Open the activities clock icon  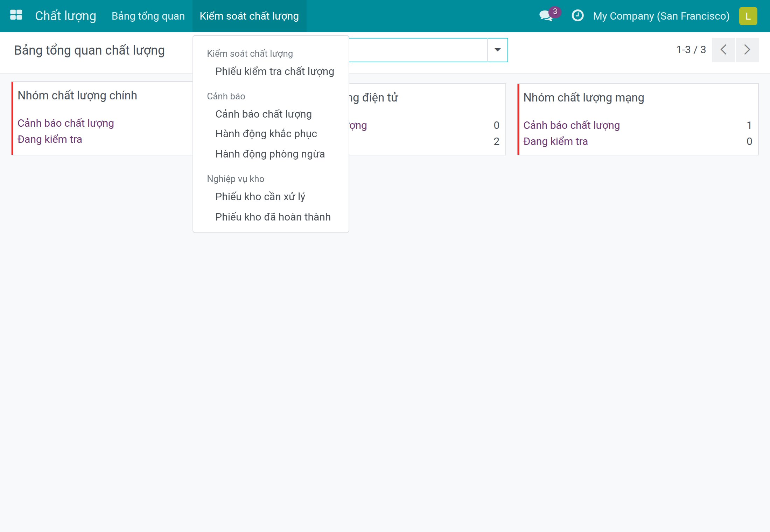tap(577, 16)
